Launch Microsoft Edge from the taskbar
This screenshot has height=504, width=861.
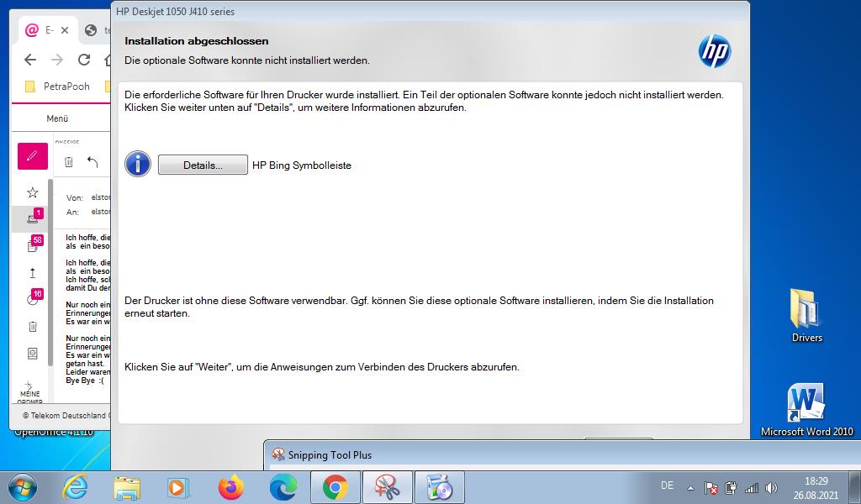tap(283, 487)
